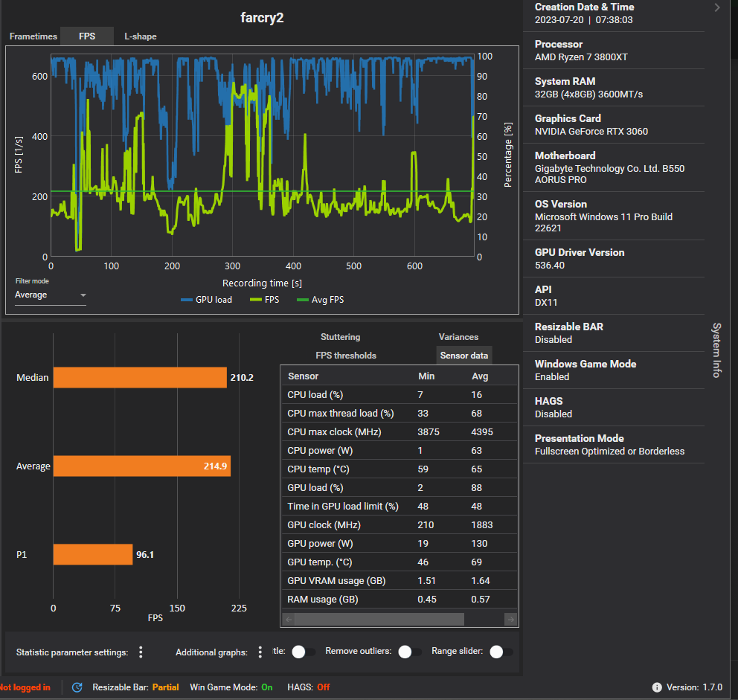738x700 pixels.
Task: Click sensor table scroll right arrow
Action: click(510, 620)
